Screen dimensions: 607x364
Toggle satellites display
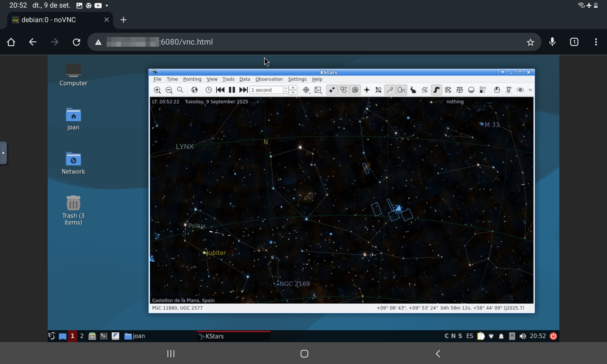pyautogui.click(x=378, y=90)
